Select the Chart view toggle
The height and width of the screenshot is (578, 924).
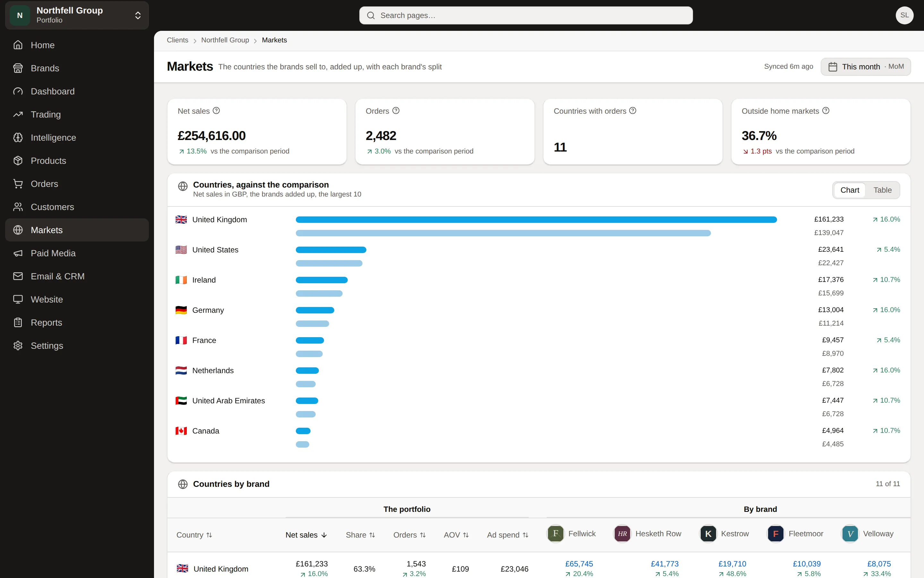pyautogui.click(x=850, y=190)
